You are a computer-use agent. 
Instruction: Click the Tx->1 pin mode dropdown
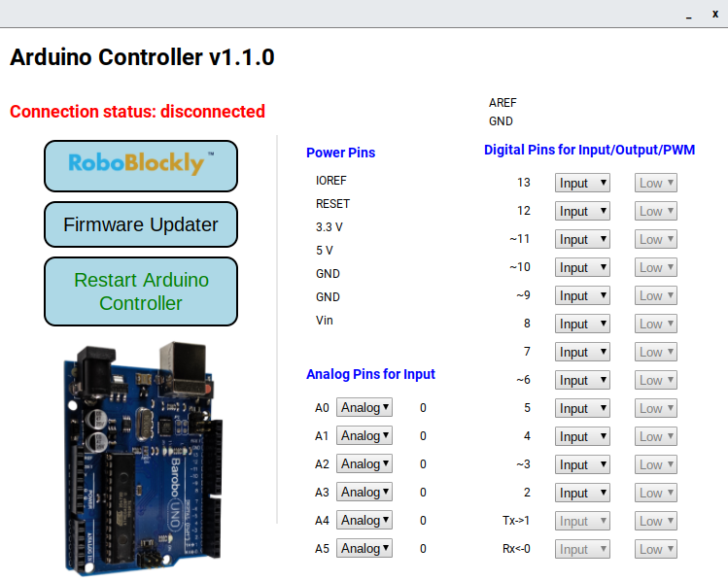point(581,521)
